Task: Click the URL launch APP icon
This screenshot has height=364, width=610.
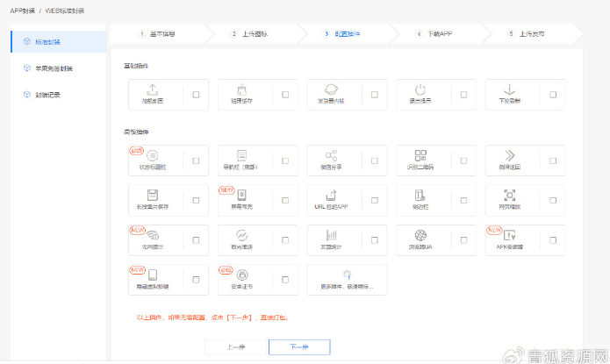Action: 331,195
